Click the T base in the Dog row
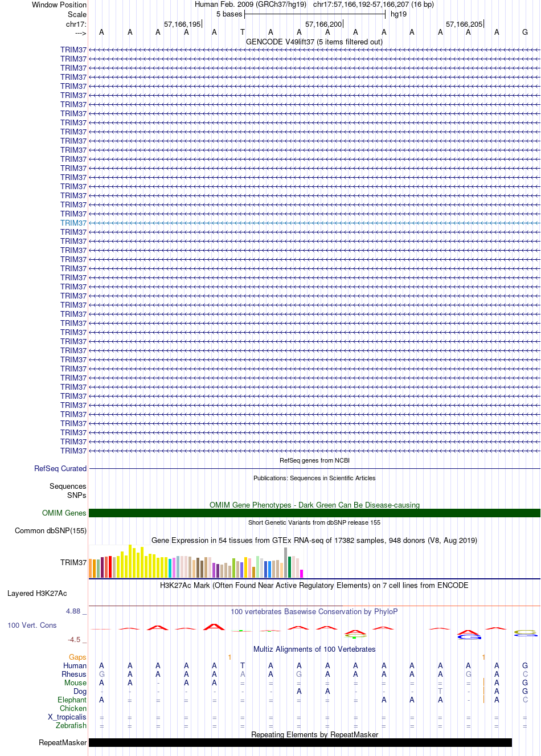541x756 pixels. (440, 691)
